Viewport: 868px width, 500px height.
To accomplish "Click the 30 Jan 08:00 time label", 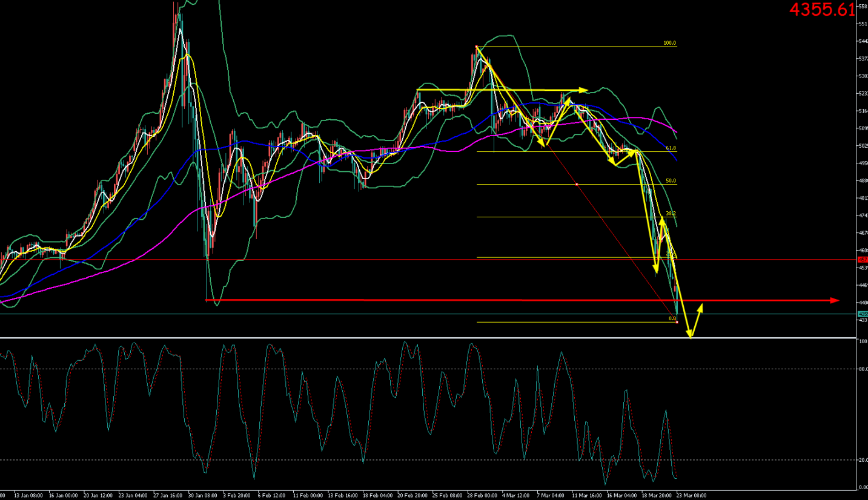I will (x=203, y=496).
